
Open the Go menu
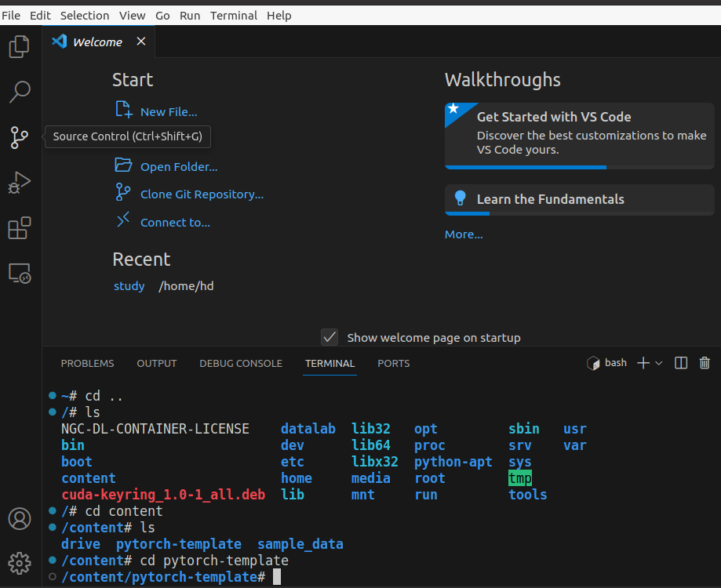pyautogui.click(x=162, y=16)
